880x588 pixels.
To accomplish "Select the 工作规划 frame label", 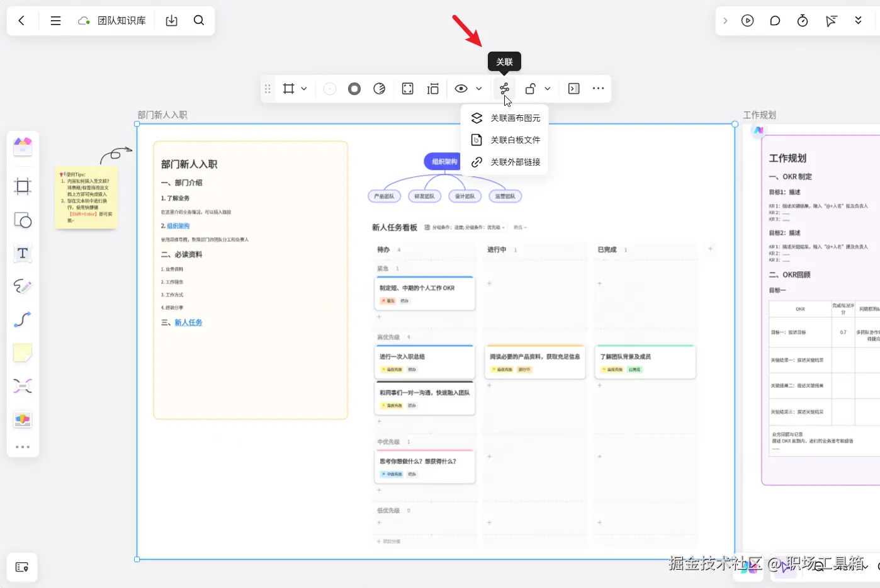I will (759, 115).
